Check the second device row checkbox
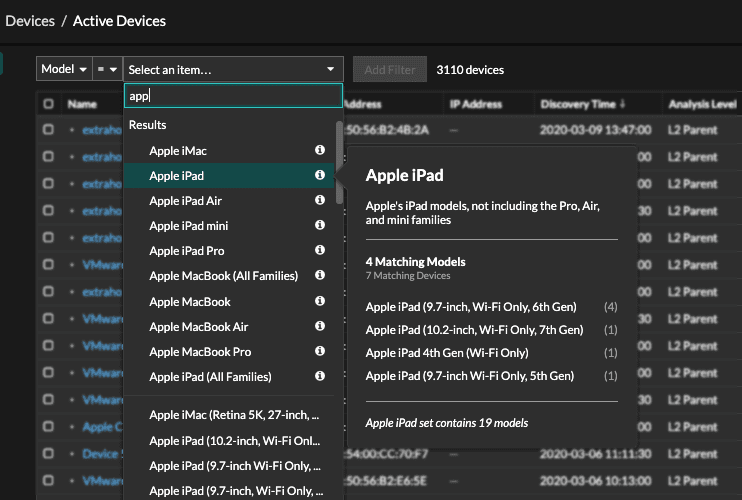The height and width of the screenshot is (500, 742). pos(48,157)
